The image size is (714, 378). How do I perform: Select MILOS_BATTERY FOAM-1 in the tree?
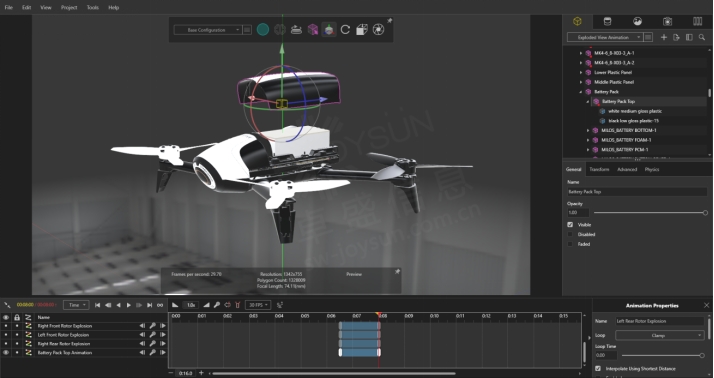click(626, 140)
